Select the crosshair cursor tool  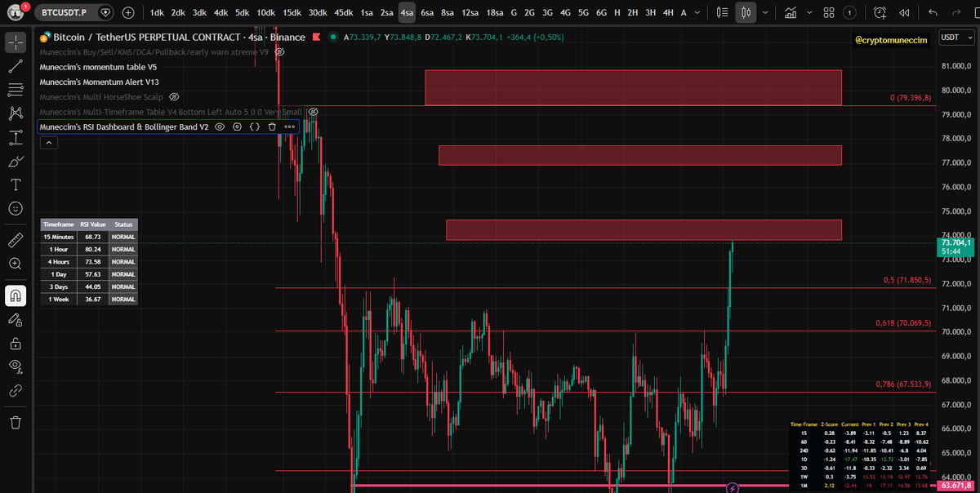[x=15, y=42]
